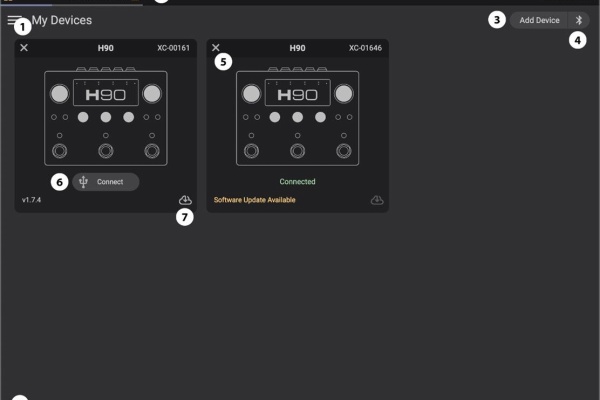Click the Add Device button

539,20
